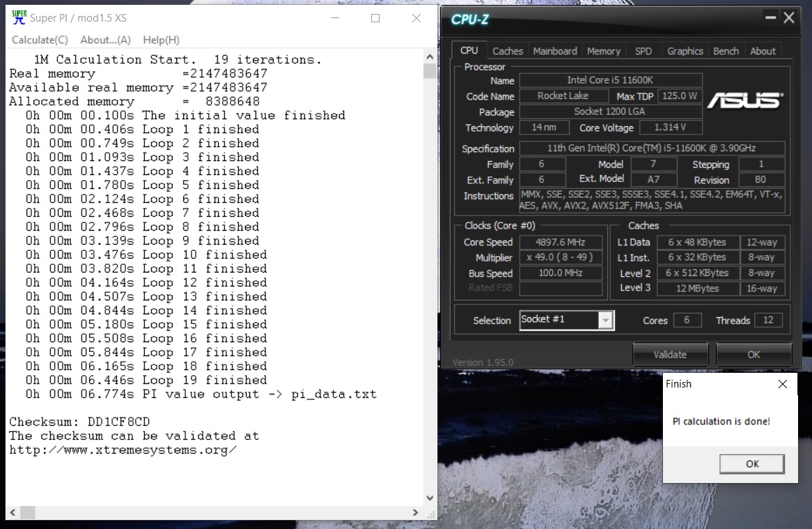This screenshot has height=529, width=812.
Task: Click the horizontal scrollbar thumb in Super PI
Action: [x=27, y=512]
